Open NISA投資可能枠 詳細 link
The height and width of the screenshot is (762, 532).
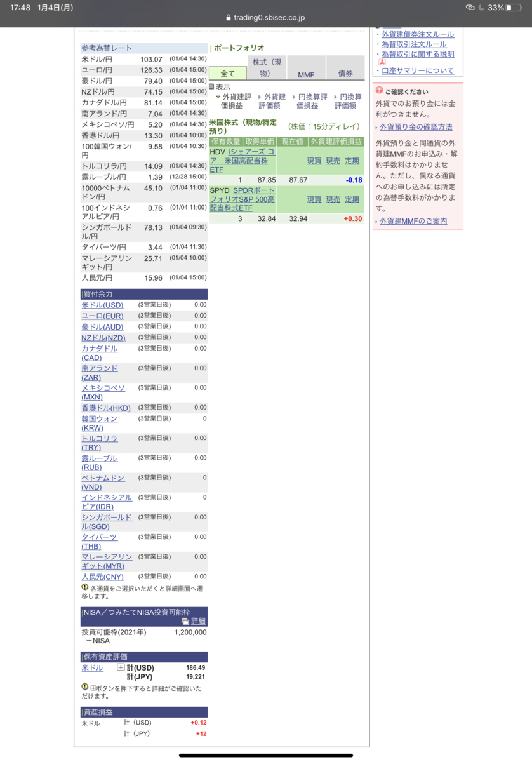click(x=199, y=621)
